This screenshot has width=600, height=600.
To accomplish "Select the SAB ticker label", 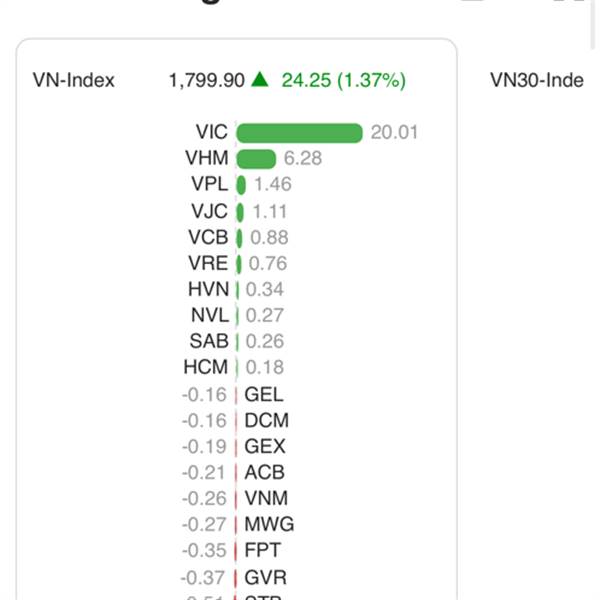I will tap(209, 341).
